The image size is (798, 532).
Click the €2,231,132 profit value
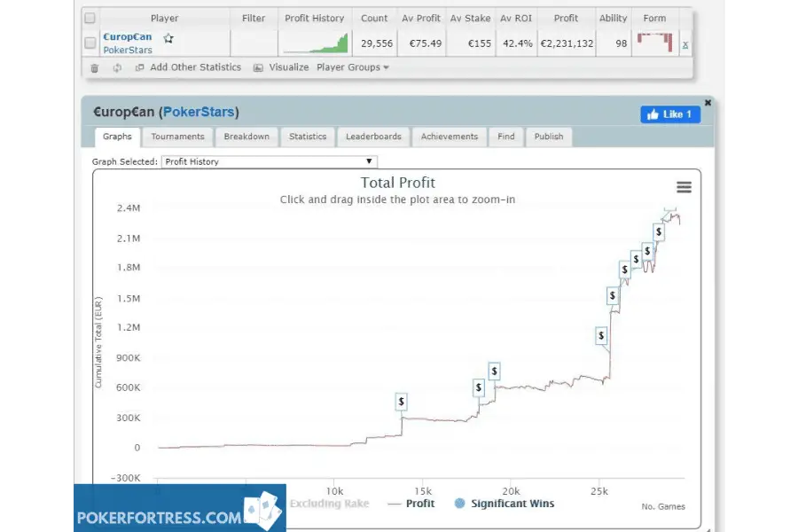(x=567, y=43)
